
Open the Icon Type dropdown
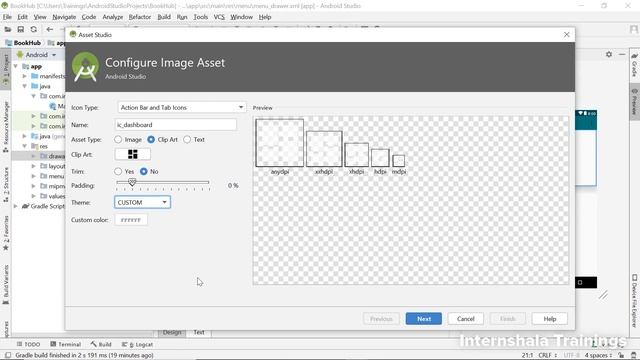182,107
